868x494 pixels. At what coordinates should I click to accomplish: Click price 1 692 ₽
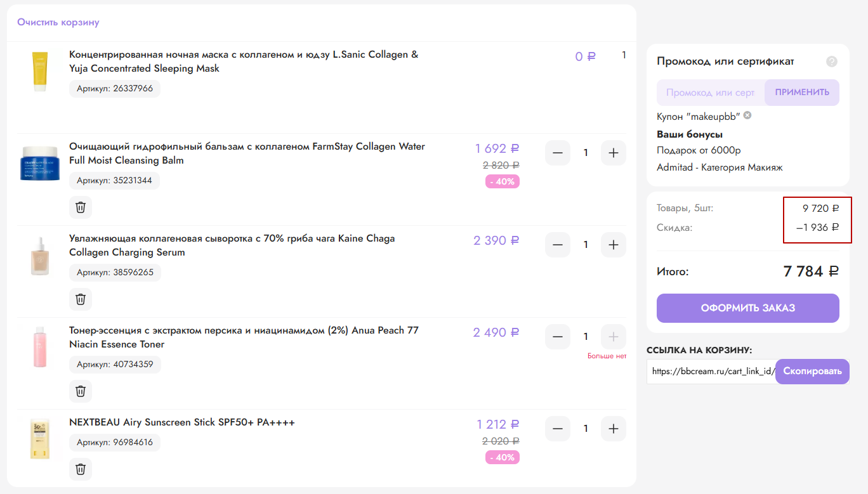tap(497, 148)
